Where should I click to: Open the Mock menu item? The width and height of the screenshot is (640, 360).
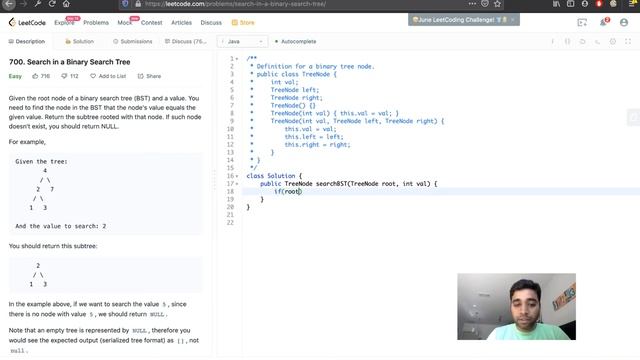124,22
